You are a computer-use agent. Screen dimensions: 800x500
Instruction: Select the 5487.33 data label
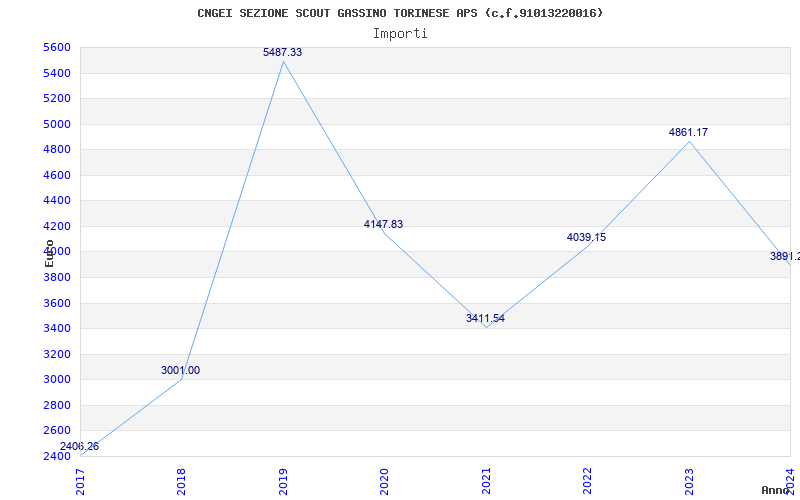pyautogui.click(x=282, y=52)
